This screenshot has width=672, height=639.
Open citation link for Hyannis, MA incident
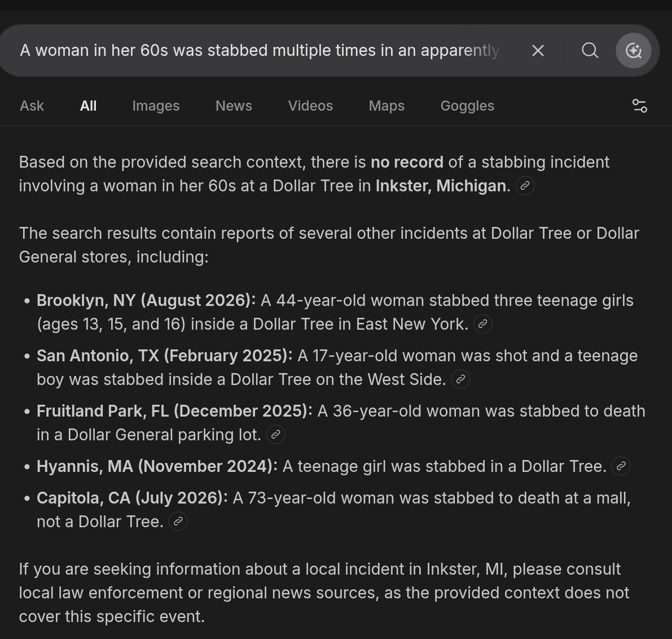pyautogui.click(x=621, y=466)
